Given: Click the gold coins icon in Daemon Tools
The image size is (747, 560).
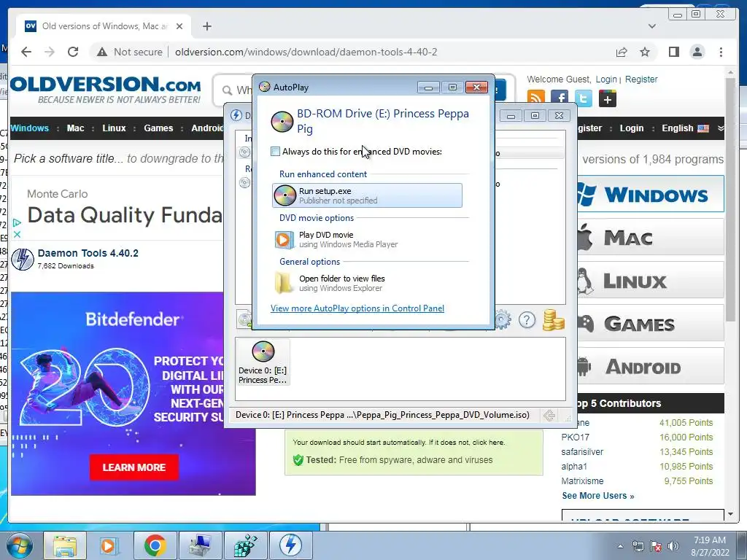Looking at the screenshot, I should pyautogui.click(x=553, y=319).
